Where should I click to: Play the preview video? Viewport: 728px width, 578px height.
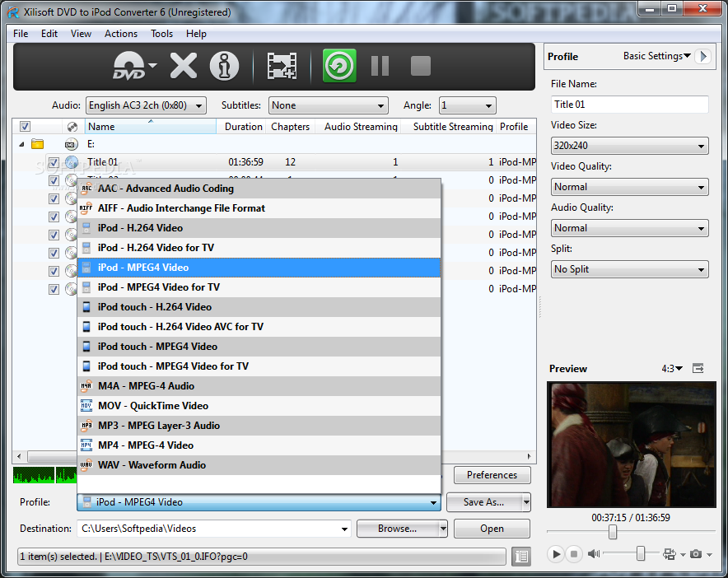click(555, 554)
